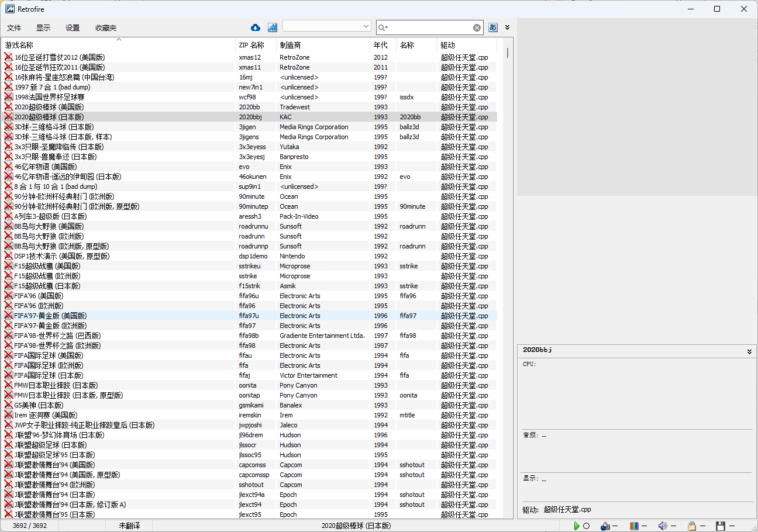Click the empty preview image area
Image resolution: width=758 pixels, height=532 pixels.
pyautogui.click(x=637, y=107)
